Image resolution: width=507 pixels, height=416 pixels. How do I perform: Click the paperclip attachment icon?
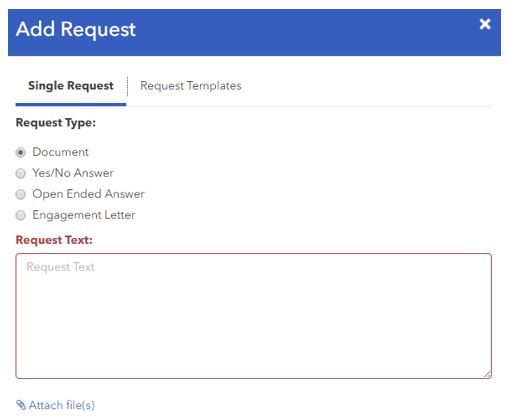pyautogui.click(x=21, y=405)
